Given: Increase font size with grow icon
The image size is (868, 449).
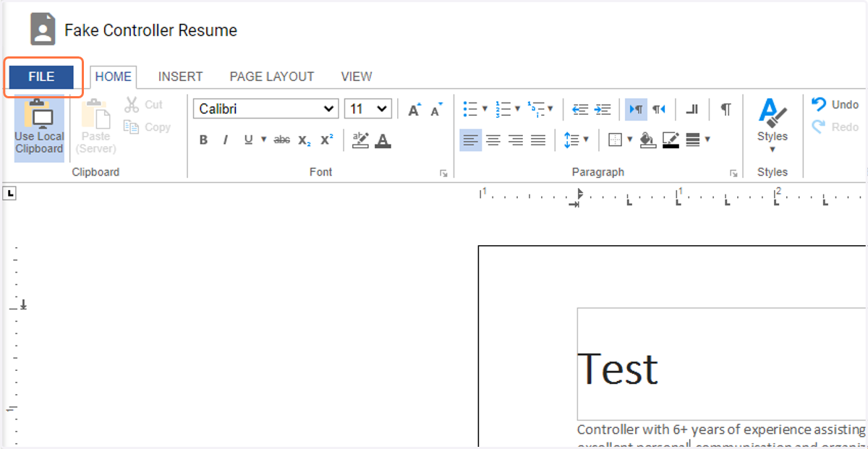Looking at the screenshot, I should click(x=414, y=110).
